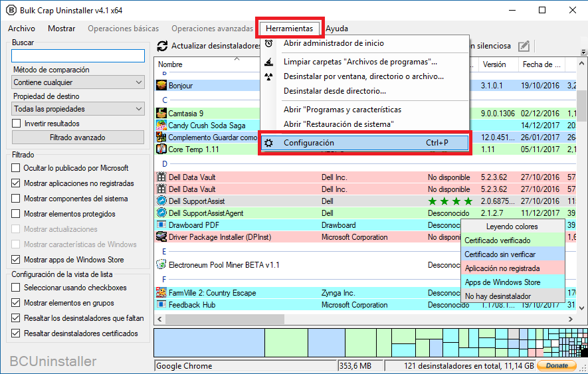Image resolution: width=588 pixels, height=374 pixels.
Task: Click the Driver Package Installer icon
Action: coord(161,236)
